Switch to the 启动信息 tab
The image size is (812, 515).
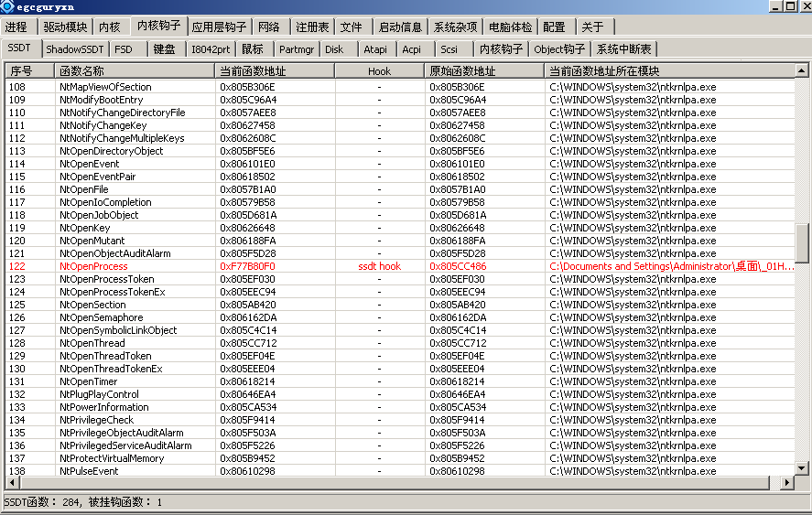400,27
